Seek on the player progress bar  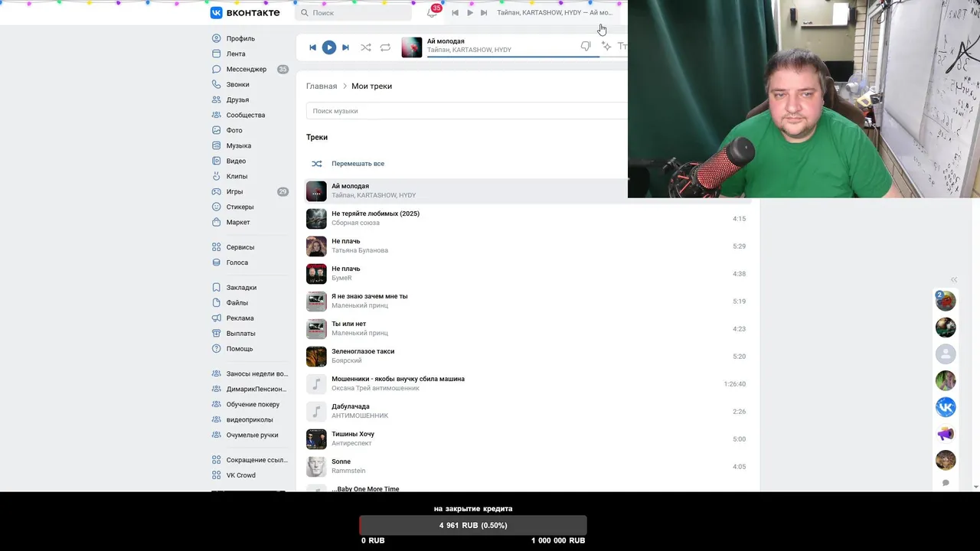527,57
